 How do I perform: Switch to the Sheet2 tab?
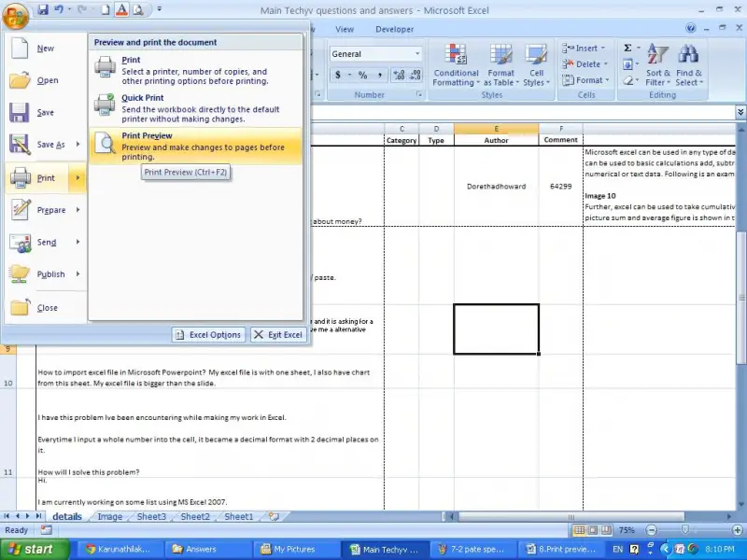(195, 517)
